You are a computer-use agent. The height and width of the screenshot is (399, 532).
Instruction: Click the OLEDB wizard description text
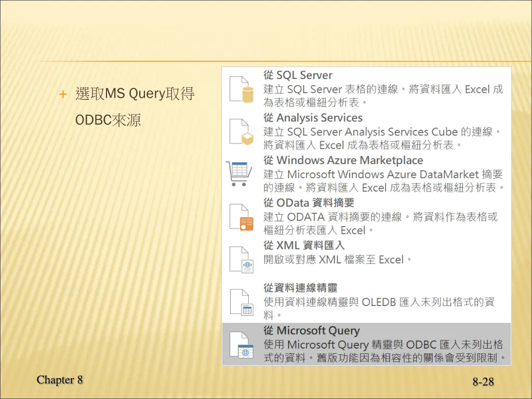click(379, 309)
